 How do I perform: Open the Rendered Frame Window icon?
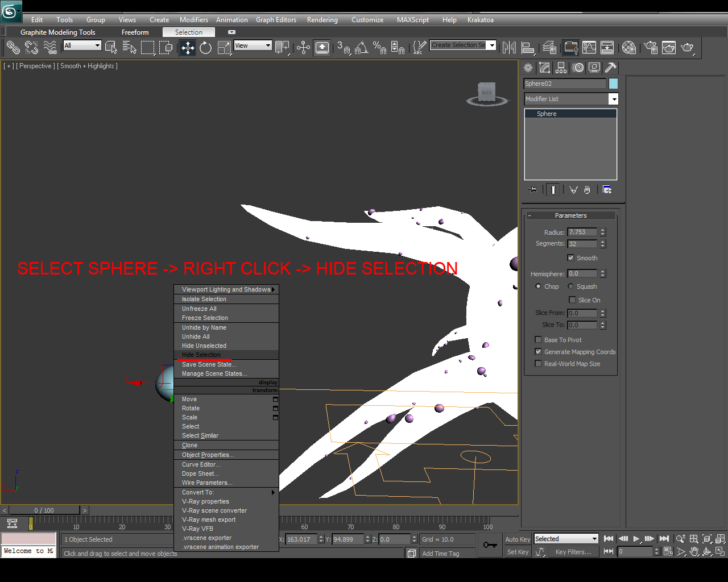[x=669, y=47]
